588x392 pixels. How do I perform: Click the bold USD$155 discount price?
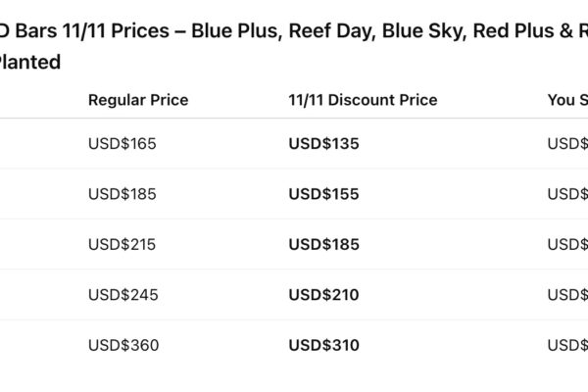[323, 194]
